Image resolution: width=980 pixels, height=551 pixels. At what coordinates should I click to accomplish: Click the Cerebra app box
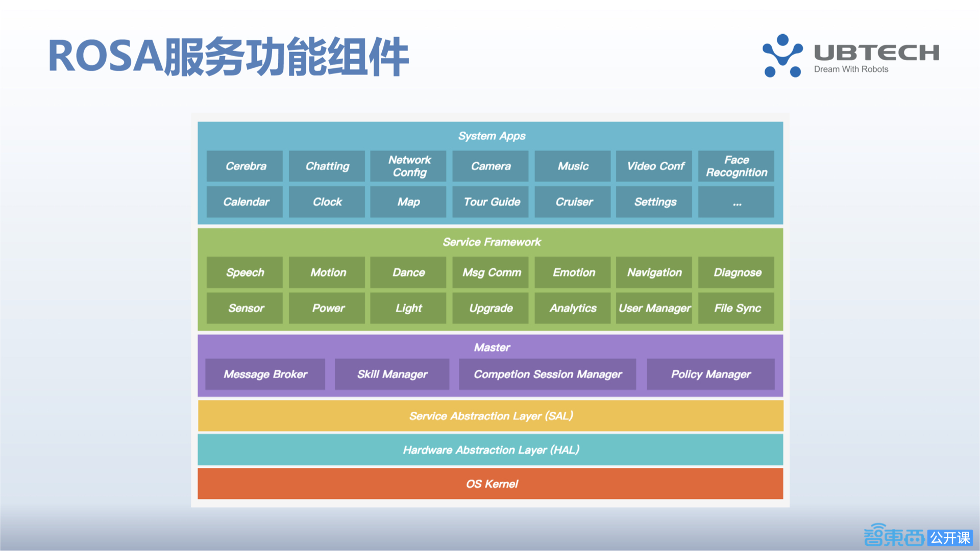tap(244, 166)
